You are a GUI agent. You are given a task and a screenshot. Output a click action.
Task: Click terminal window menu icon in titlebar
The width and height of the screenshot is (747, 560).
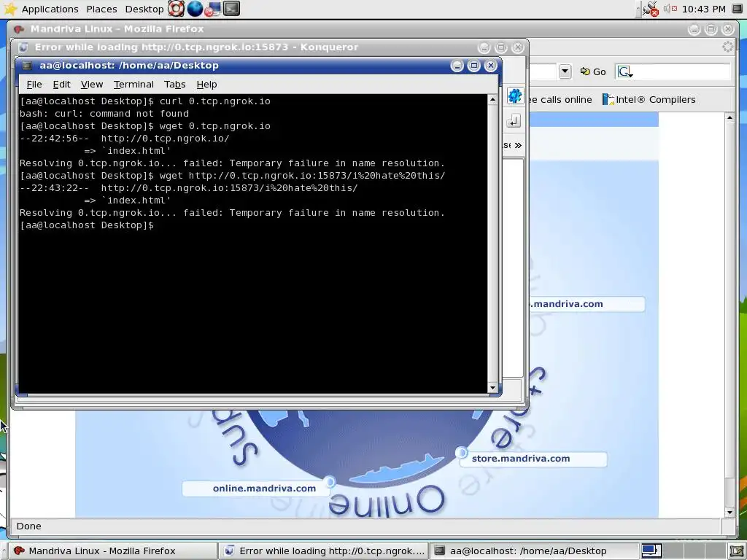point(27,66)
